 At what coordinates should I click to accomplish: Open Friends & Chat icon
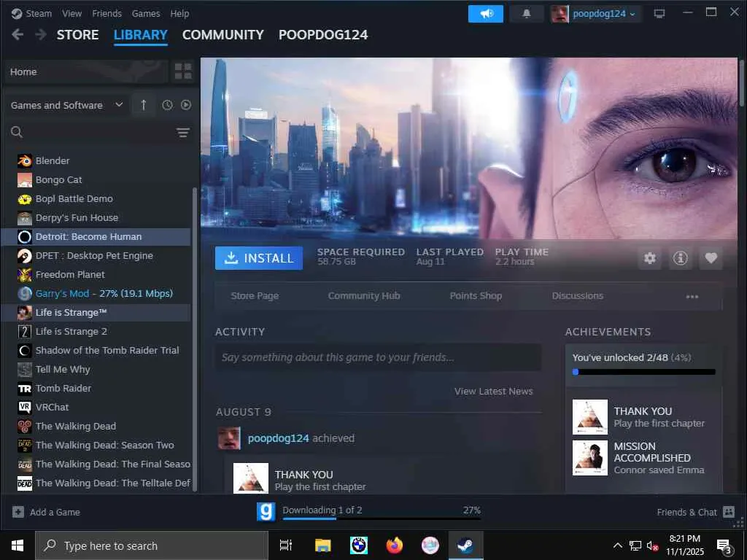pyautogui.click(x=729, y=512)
